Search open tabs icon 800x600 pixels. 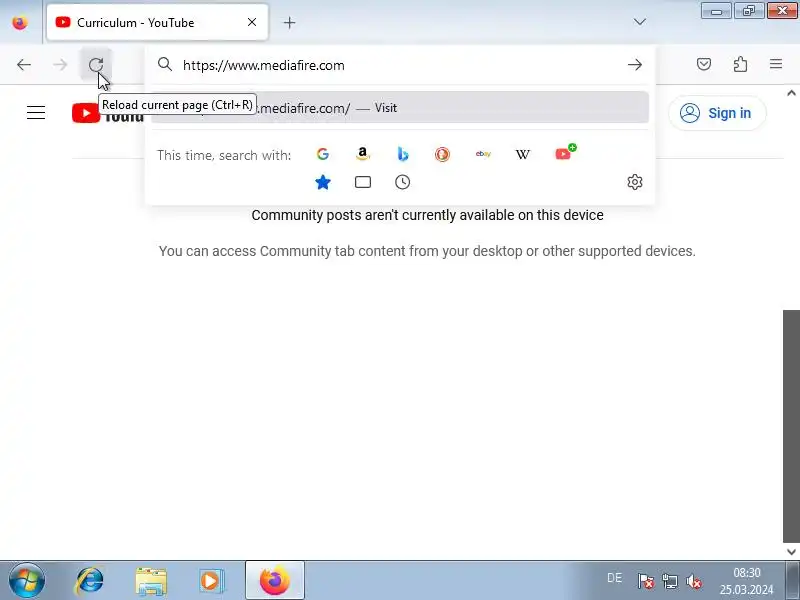[x=363, y=182]
